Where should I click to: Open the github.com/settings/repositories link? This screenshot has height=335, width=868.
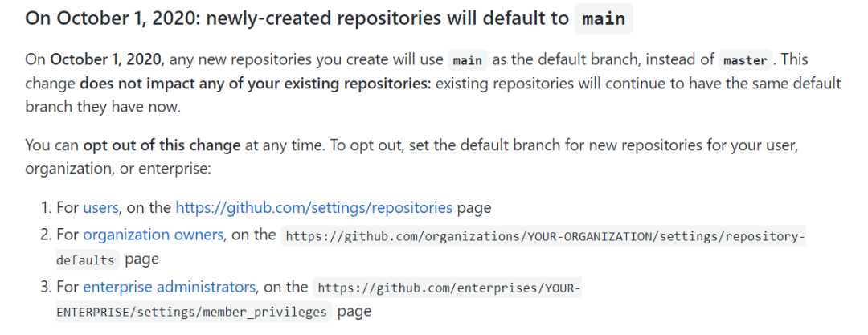pyautogui.click(x=313, y=208)
